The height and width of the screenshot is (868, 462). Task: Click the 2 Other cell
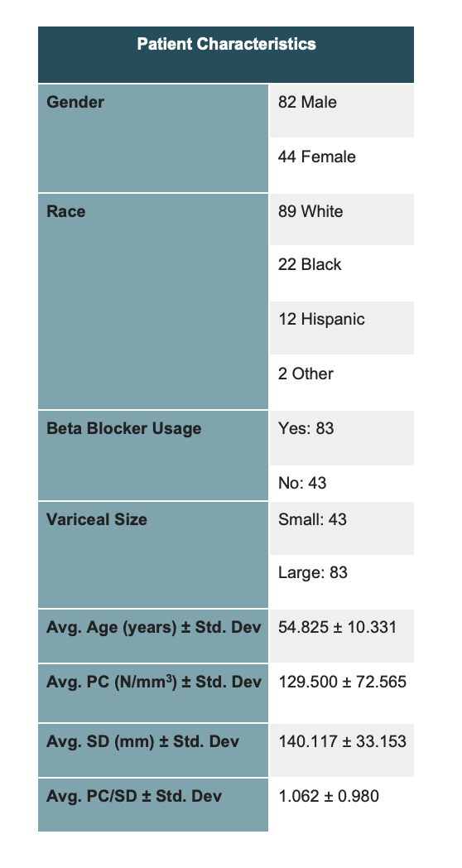[x=341, y=382]
